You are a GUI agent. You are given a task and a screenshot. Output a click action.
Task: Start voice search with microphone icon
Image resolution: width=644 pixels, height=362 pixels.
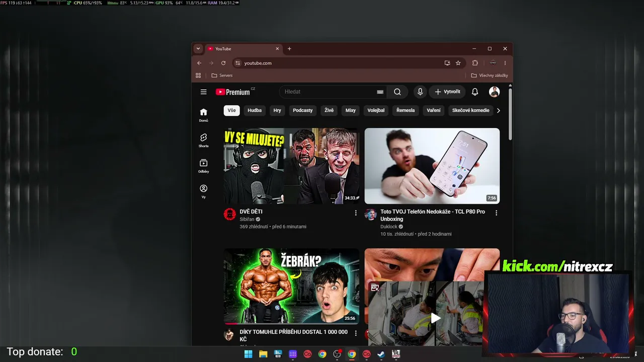tap(420, 92)
